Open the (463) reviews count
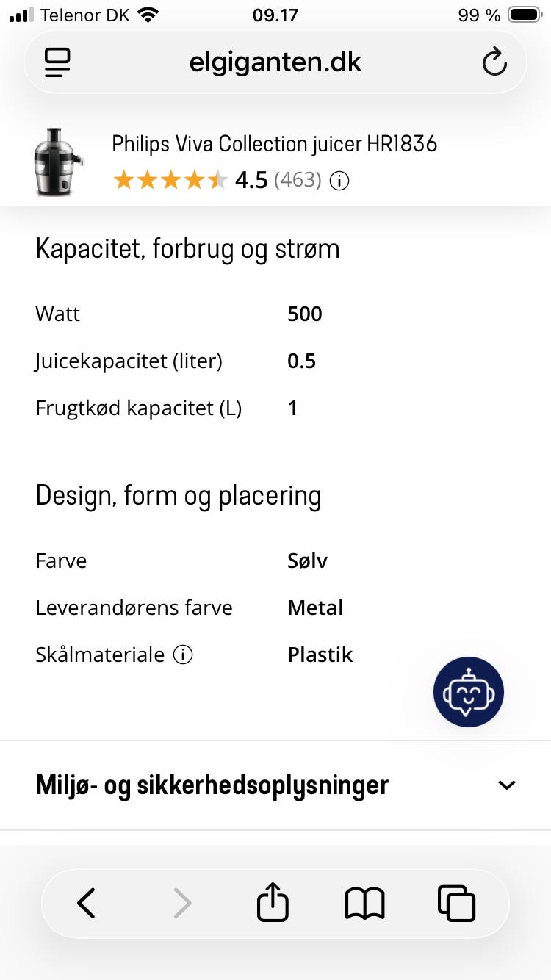Image resolution: width=551 pixels, height=980 pixels. tap(298, 181)
